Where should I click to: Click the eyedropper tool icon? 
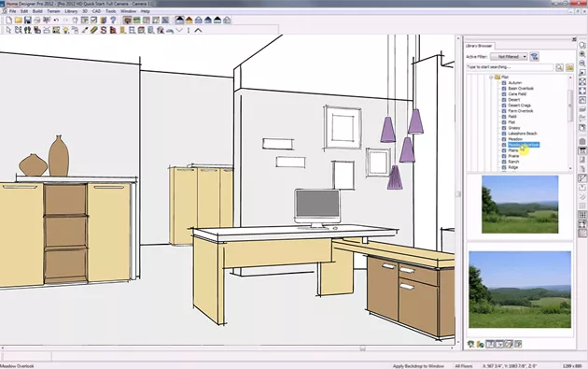point(85,30)
